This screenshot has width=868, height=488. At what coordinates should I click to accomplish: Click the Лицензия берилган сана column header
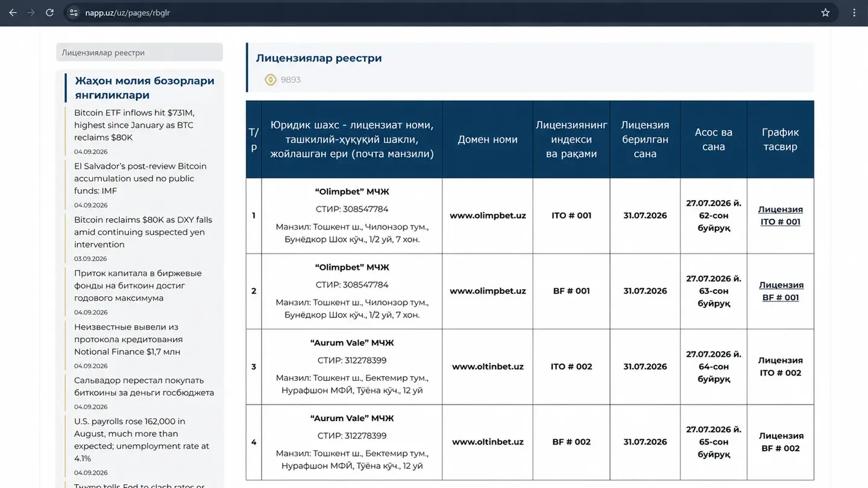[645, 139]
